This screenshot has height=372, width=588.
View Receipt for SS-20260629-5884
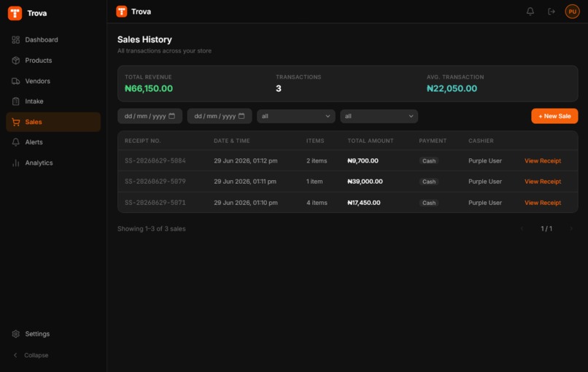click(x=543, y=160)
